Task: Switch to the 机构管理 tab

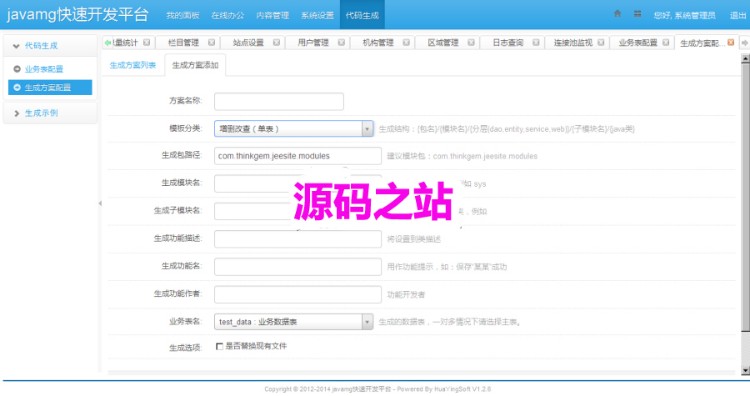Action: click(x=378, y=43)
